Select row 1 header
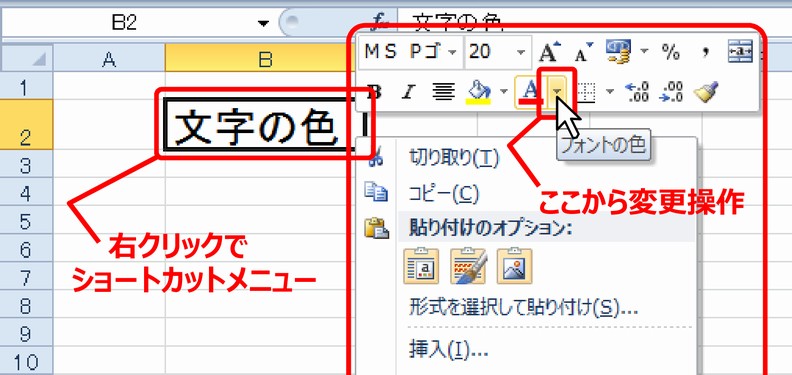This screenshot has height=375, width=792. pos(26,86)
